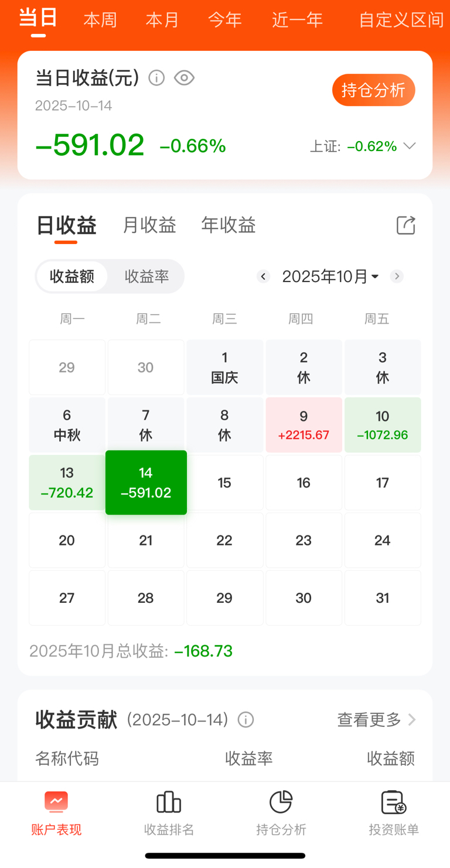Tap info icon next to 收益贡献 date

point(246,719)
